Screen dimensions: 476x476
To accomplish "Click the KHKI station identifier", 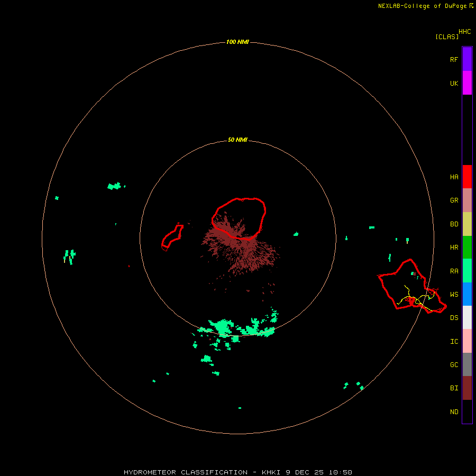I will pyautogui.click(x=271, y=472).
